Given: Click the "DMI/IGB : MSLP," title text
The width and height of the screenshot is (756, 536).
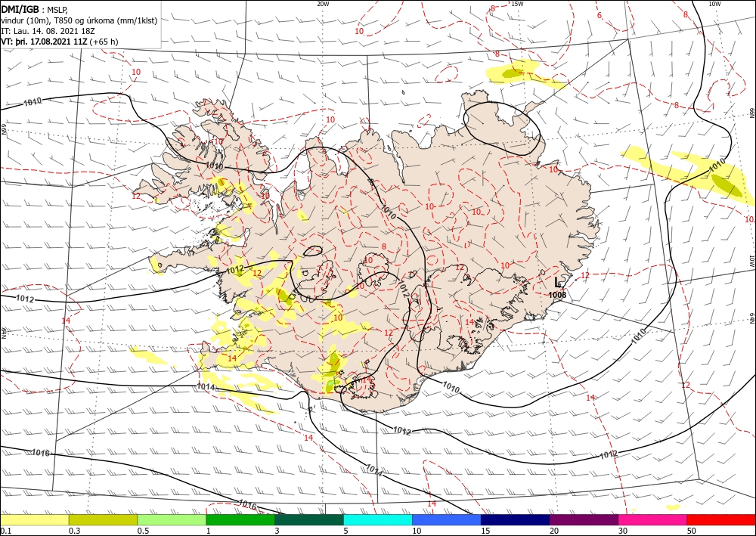Looking at the screenshot, I should pos(35,10).
